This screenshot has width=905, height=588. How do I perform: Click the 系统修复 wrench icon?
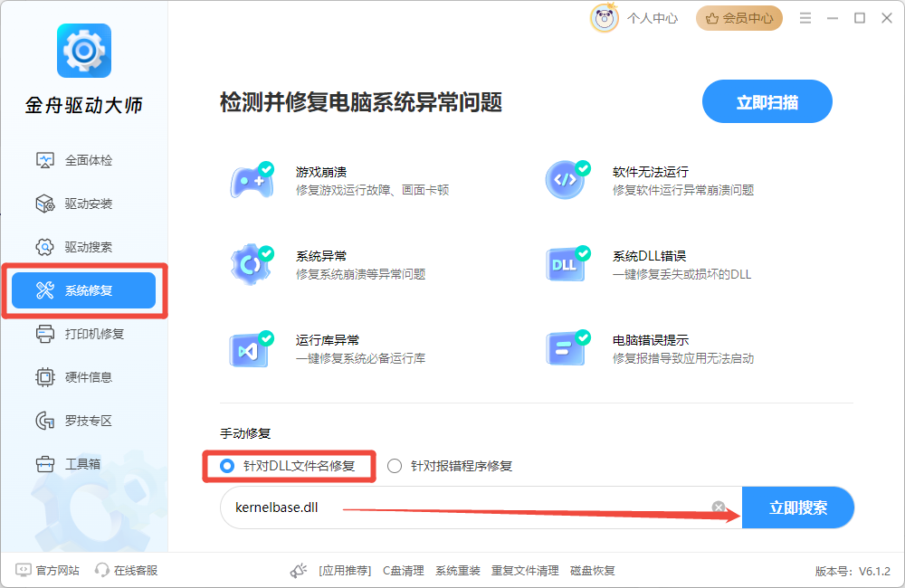coord(45,290)
